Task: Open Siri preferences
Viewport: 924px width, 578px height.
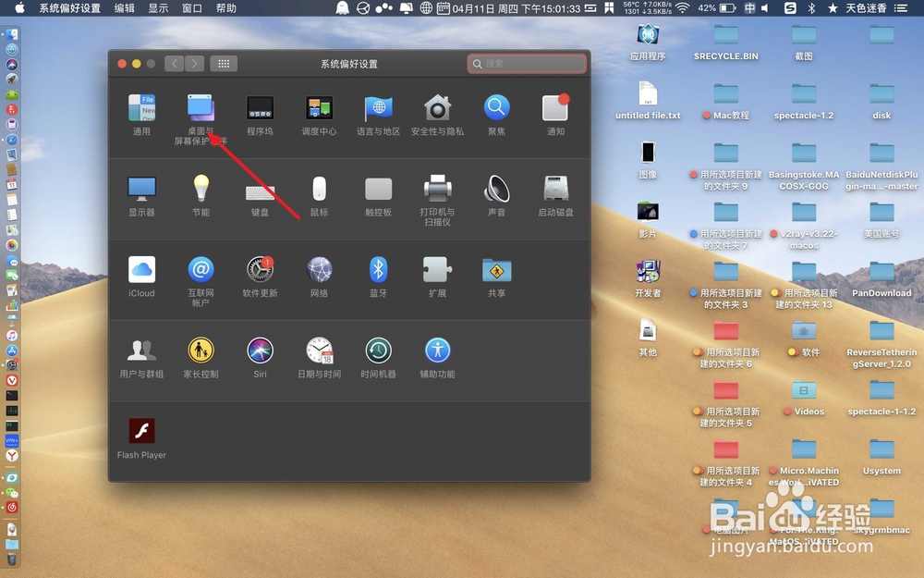Action: tap(260, 349)
